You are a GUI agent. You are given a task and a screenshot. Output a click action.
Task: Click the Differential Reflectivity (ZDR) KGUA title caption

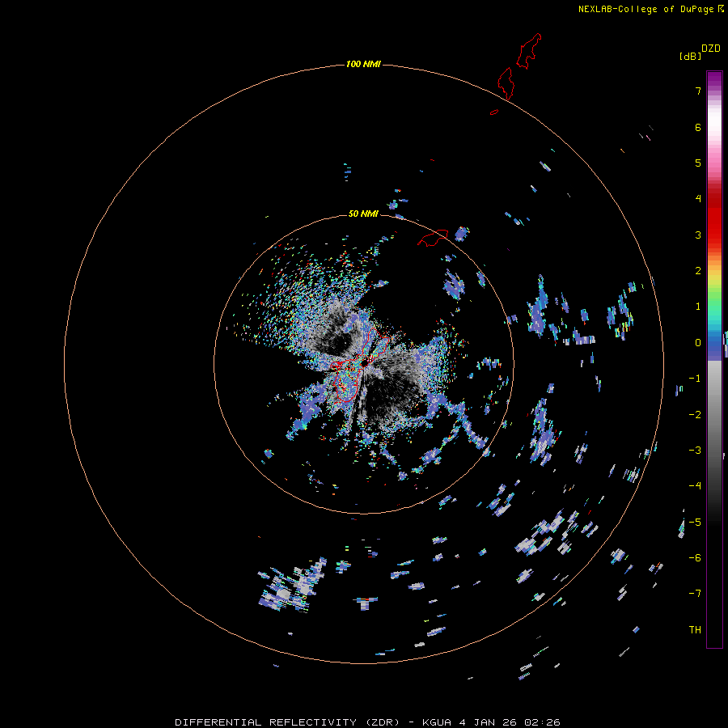point(367,722)
